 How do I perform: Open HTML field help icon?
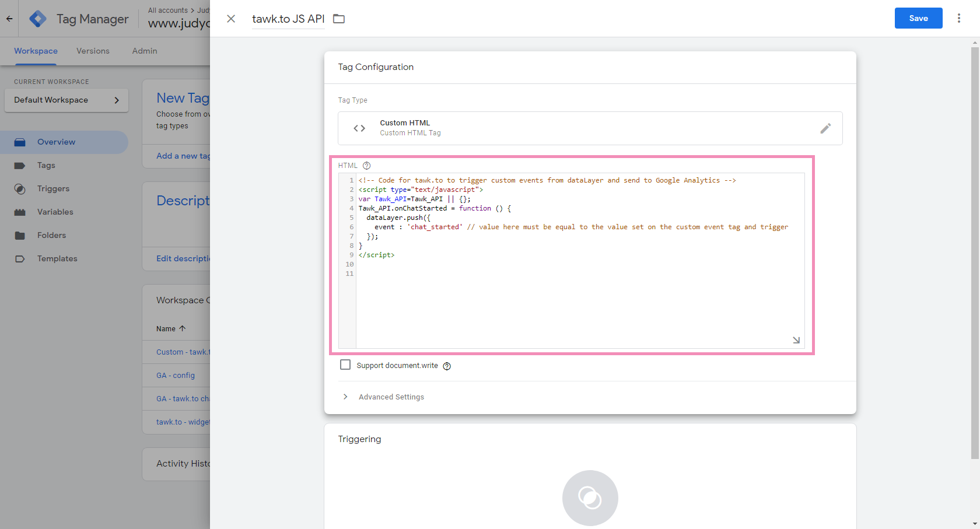pyautogui.click(x=366, y=166)
